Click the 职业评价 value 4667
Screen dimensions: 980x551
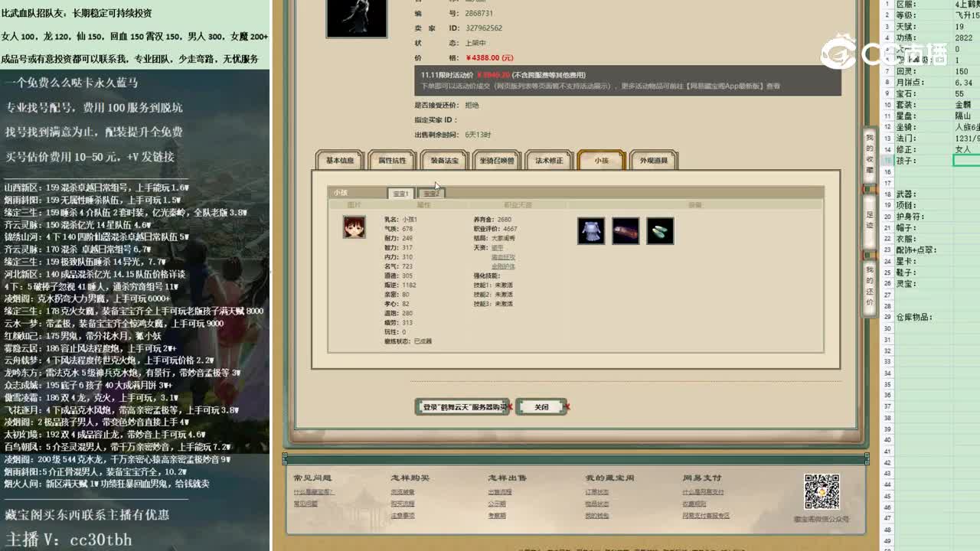pyautogui.click(x=510, y=229)
